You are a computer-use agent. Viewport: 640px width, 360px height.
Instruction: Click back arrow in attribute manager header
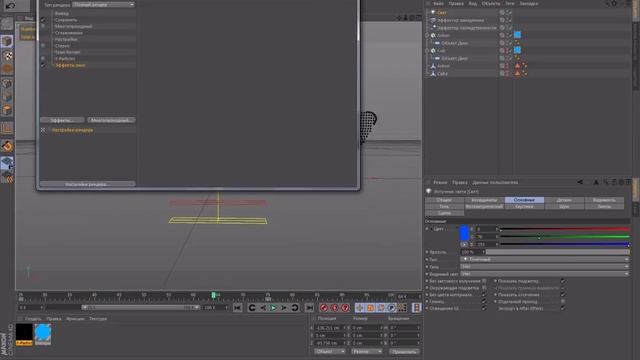click(580, 182)
